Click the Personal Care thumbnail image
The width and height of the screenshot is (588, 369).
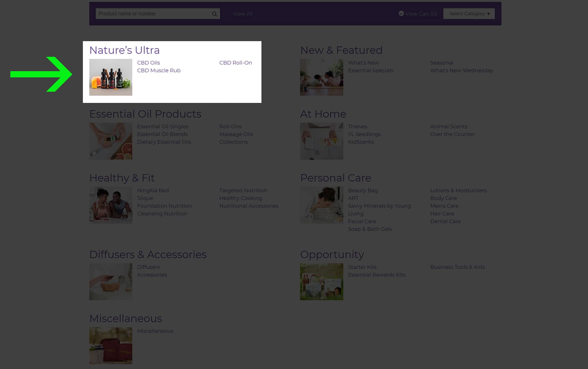[321, 205]
